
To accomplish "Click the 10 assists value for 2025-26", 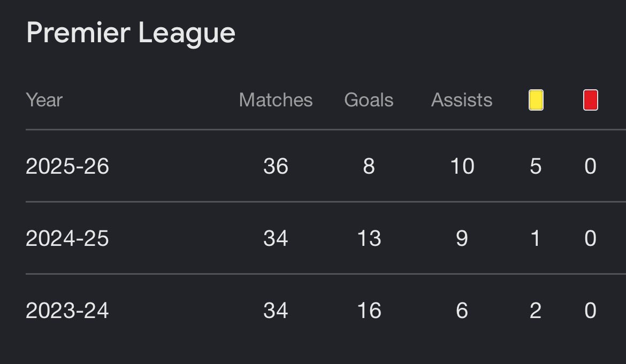I will pos(462,166).
